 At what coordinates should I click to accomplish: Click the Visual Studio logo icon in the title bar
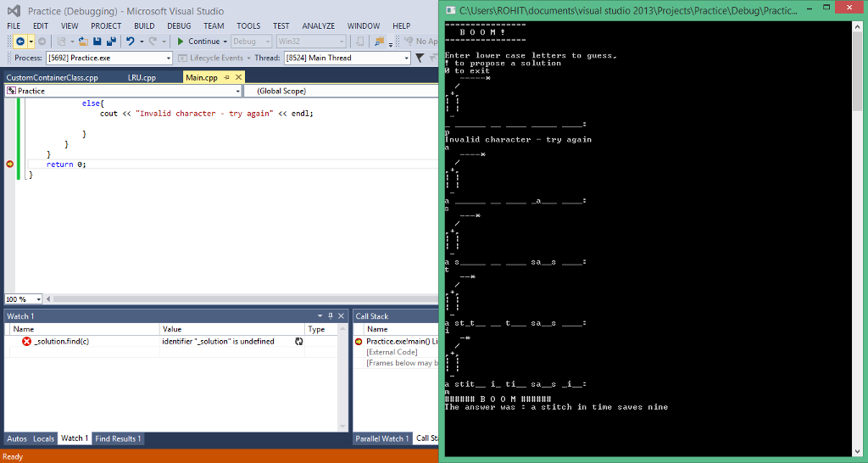[14, 10]
